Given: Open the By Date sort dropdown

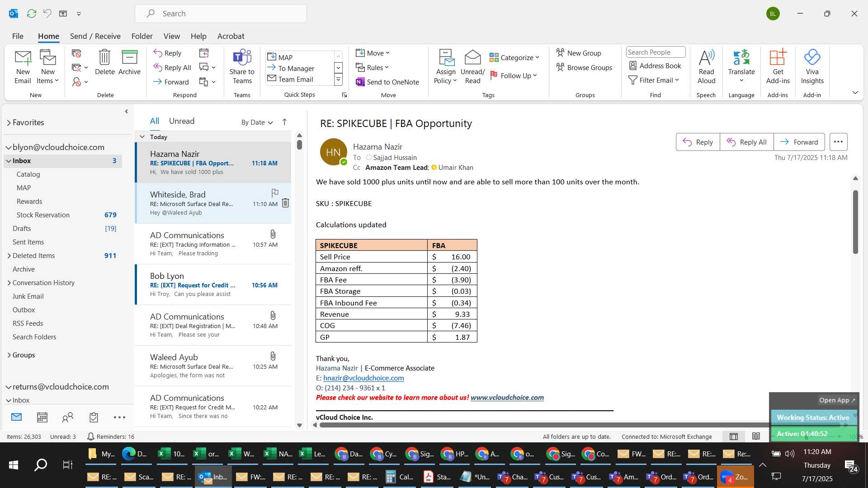Looking at the screenshot, I should [x=257, y=122].
